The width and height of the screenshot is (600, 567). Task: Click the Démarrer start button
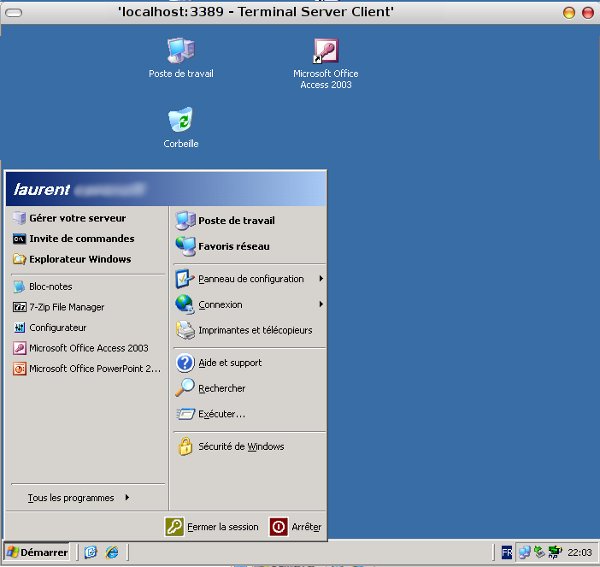tap(36, 552)
